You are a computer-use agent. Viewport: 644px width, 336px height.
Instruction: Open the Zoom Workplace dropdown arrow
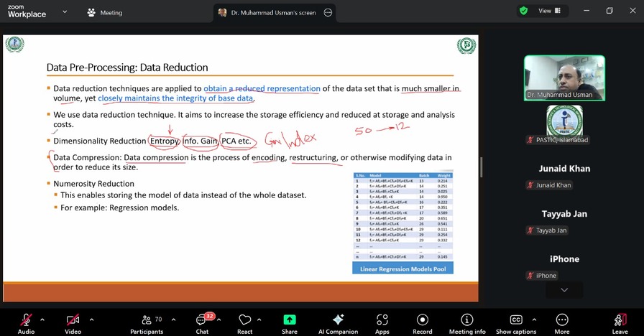click(x=65, y=12)
